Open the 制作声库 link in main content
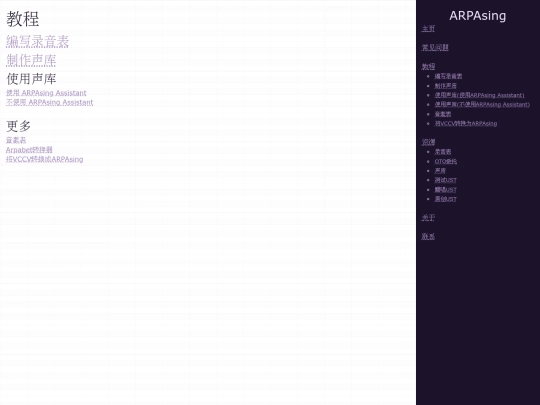Viewport: 540px width, 405px height. point(31,60)
